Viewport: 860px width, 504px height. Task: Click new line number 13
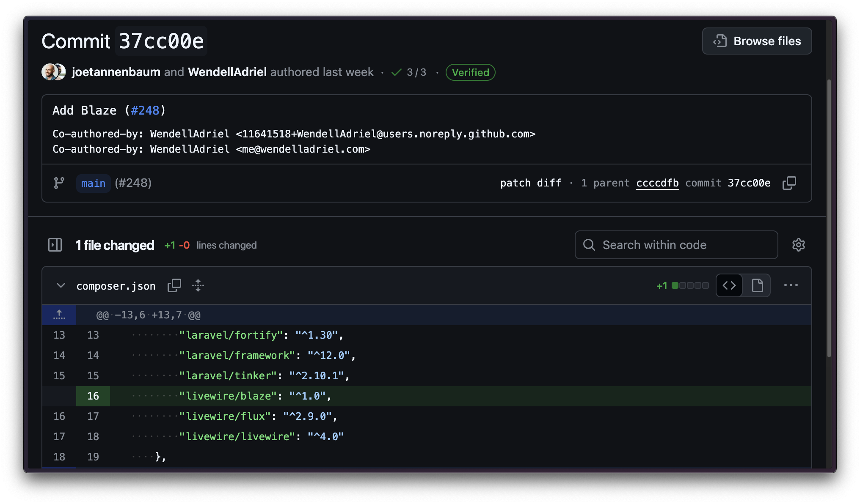pyautogui.click(x=93, y=335)
